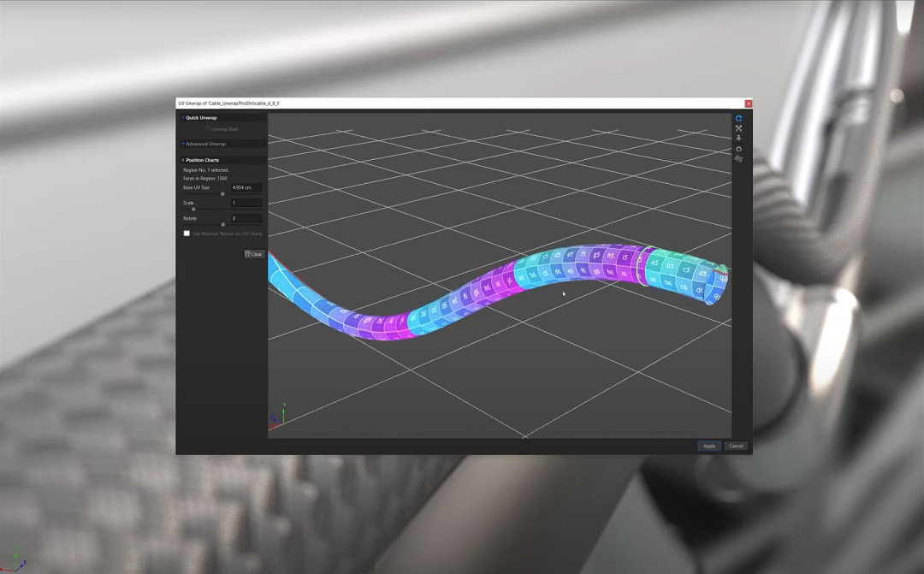Collapse the Advanced Unwrap section
This screenshot has height=574, width=924.
pos(183,144)
